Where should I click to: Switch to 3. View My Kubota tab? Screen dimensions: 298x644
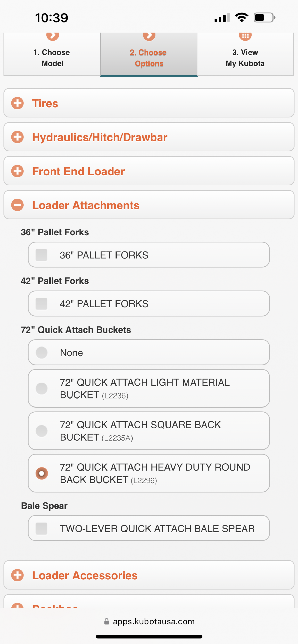[x=245, y=54]
